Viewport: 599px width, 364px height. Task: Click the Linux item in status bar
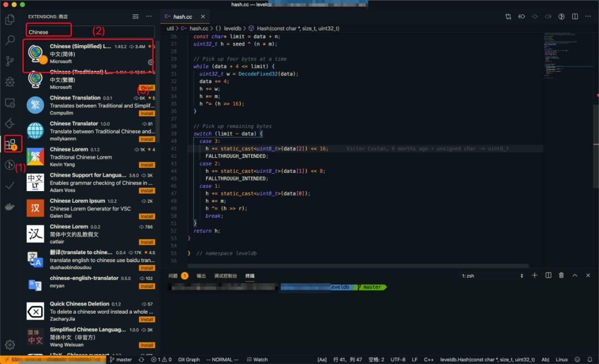tap(561, 360)
